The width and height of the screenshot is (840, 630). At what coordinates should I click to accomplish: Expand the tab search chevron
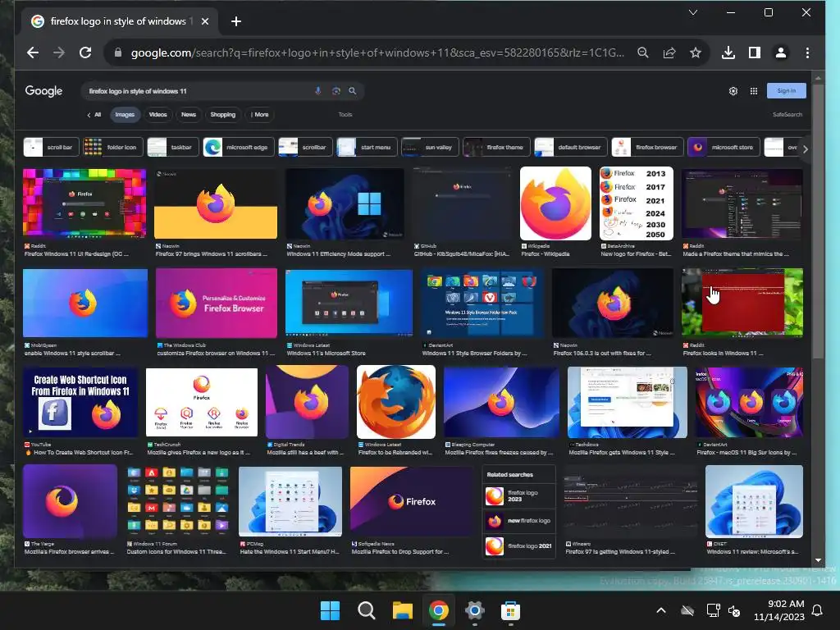coord(692,11)
